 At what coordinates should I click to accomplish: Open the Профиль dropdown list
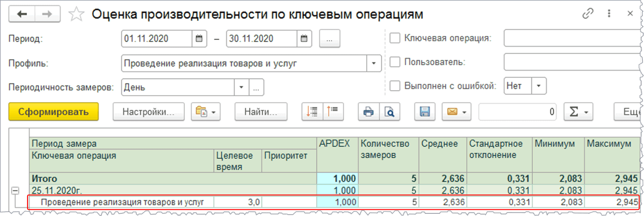click(x=374, y=63)
